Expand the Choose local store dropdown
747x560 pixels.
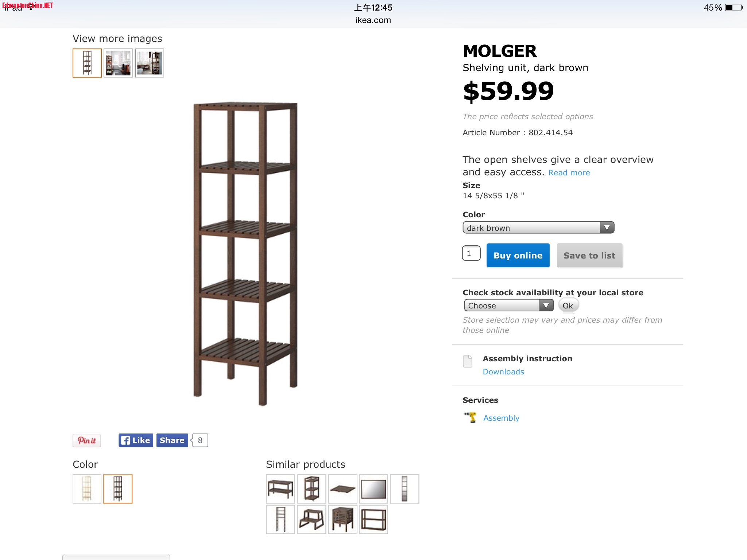coord(509,305)
